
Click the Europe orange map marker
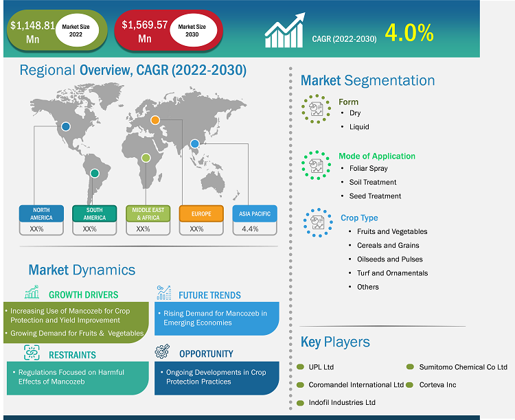click(157, 122)
